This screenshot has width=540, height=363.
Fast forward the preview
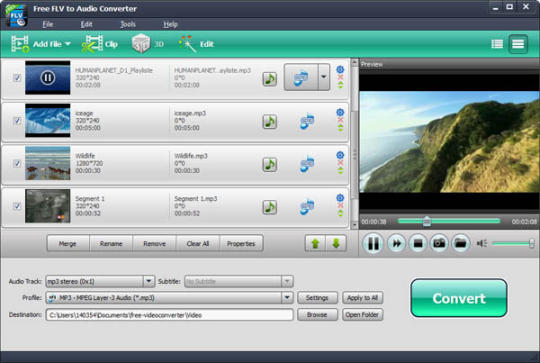tap(396, 243)
